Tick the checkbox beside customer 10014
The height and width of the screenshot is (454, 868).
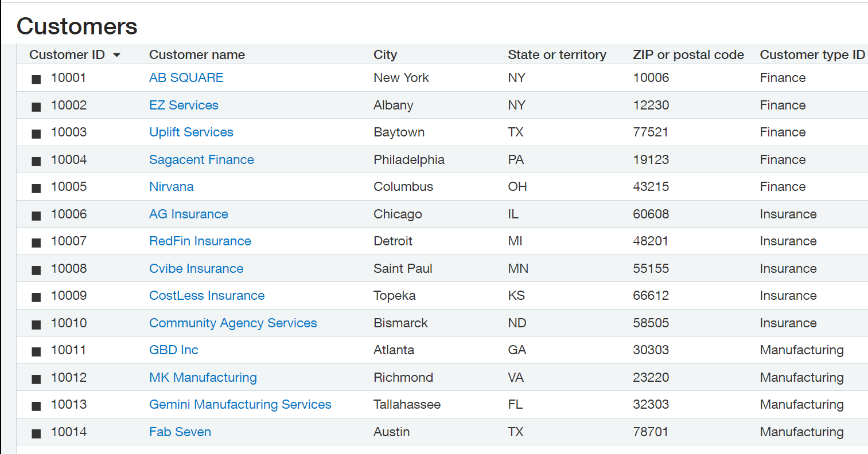36,433
